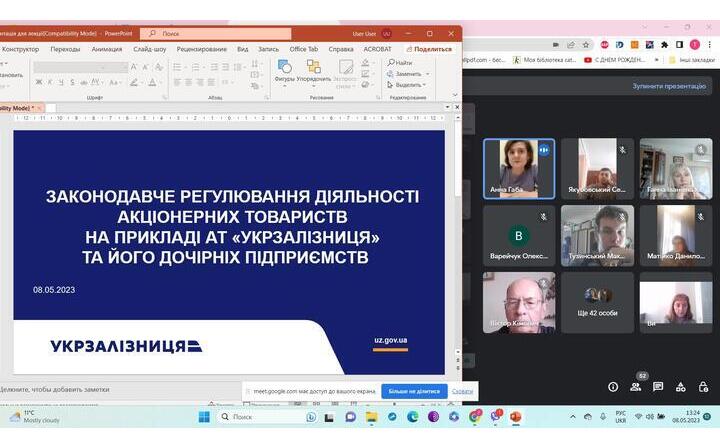Center text in Абзац group
Viewport: 720px width, 448px height.
[x=189, y=82]
